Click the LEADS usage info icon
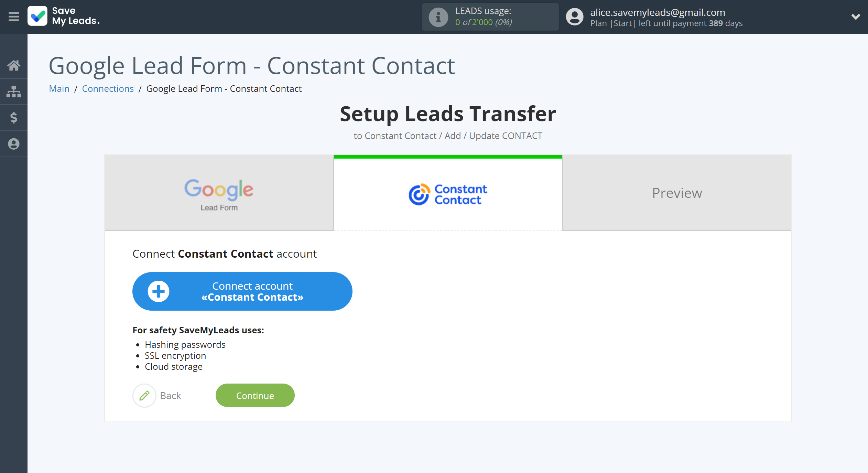 pyautogui.click(x=437, y=17)
